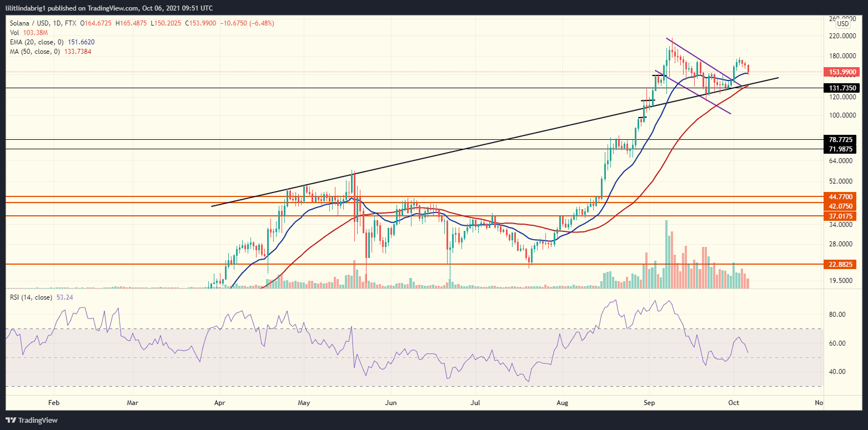The width and height of the screenshot is (868, 430).
Task: Click the TradingView logo in the corner
Action: click(11, 420)
